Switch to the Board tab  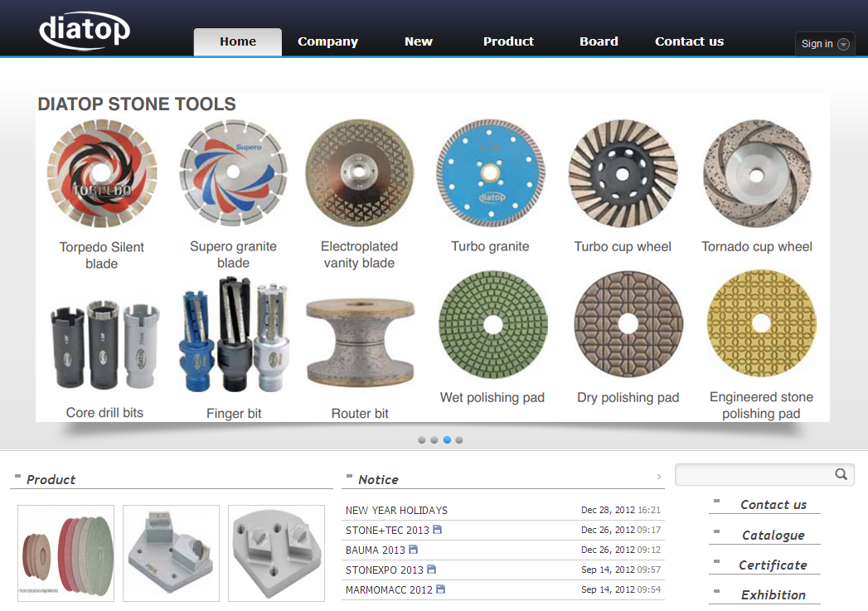coord(599,41)
